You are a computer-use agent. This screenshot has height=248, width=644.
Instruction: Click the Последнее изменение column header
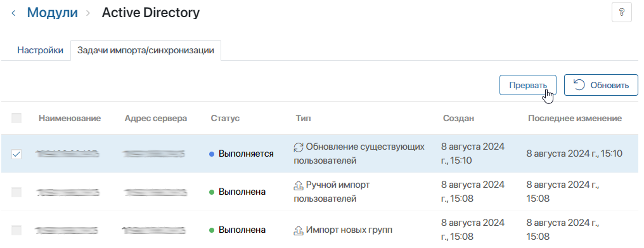coord(575,119)
